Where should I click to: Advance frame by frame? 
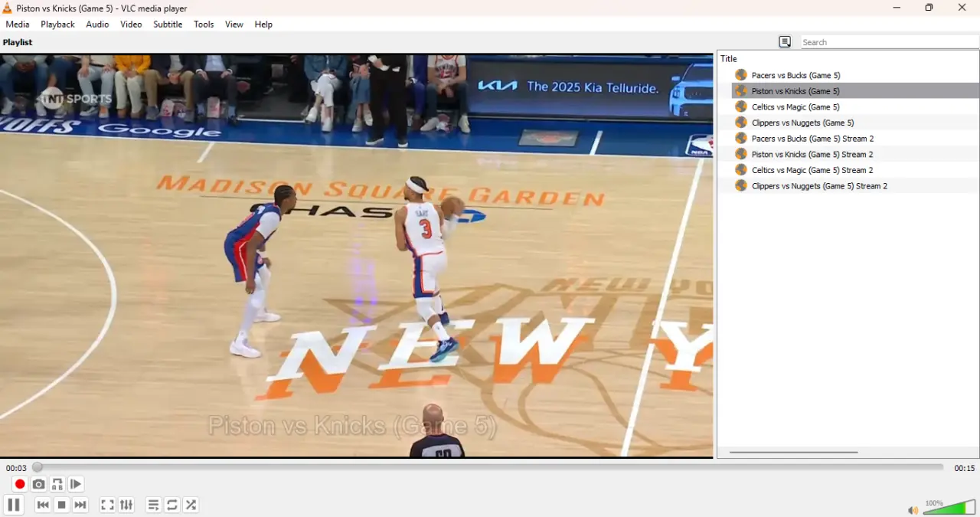coord(76,484)
